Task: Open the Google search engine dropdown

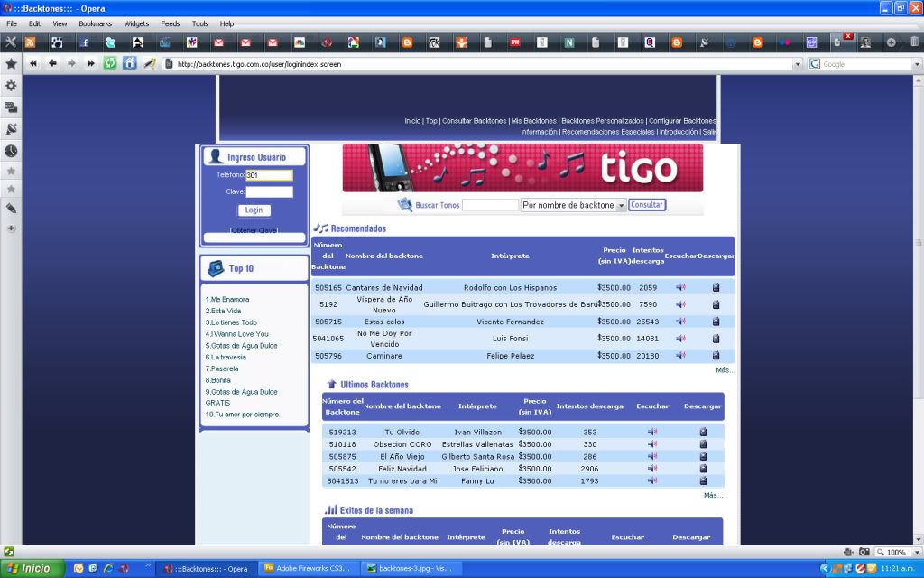Action: click(917, 64)
